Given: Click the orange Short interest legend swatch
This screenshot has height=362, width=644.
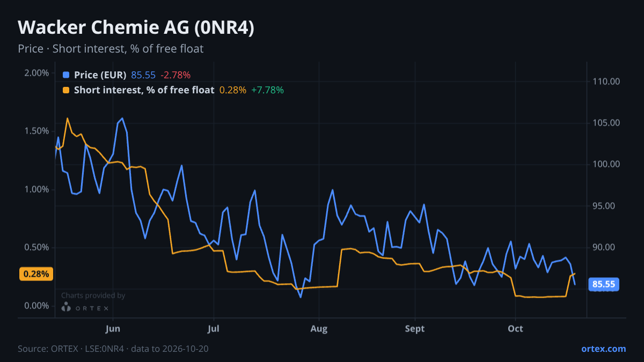Looking at the screenshot, I should point(66,90).
